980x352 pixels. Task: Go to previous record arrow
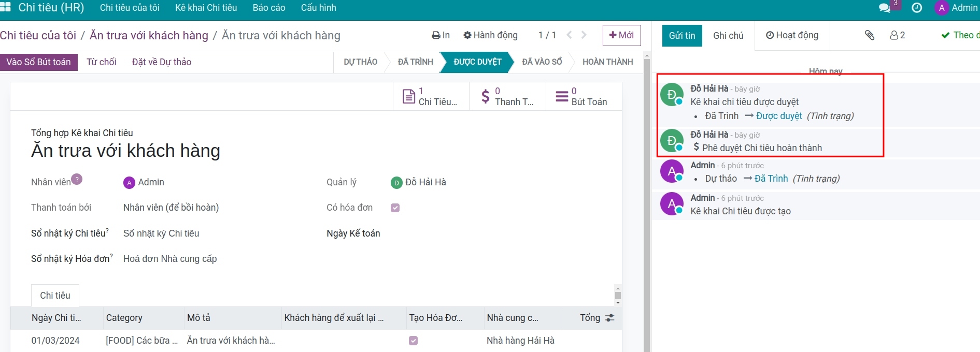point(570,35)
